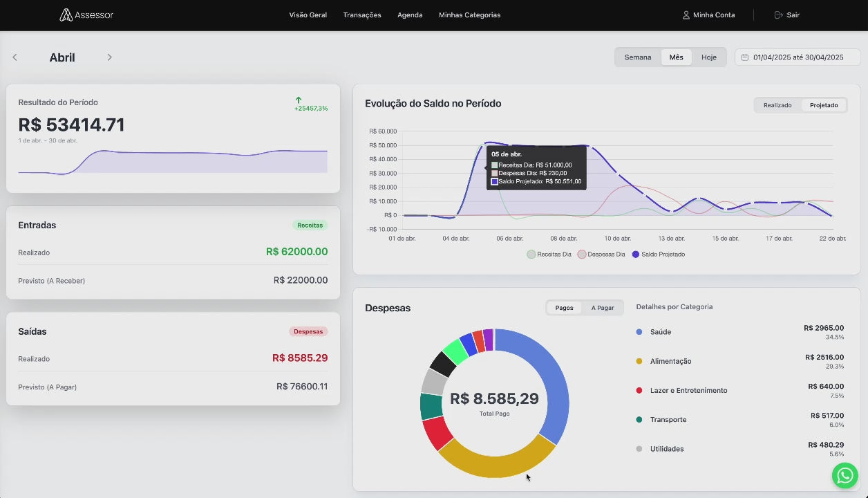Viewport: 868px width, 498px height.
Task: Click the Minha Conta user icon
Action: click(x=686, y=15)
